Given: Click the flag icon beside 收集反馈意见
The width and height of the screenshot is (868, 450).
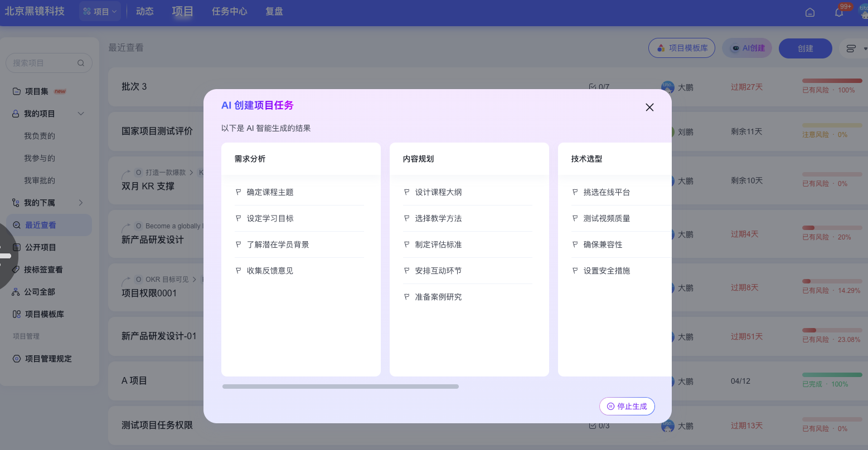Looking at the screenshot, I should [239, 271].
